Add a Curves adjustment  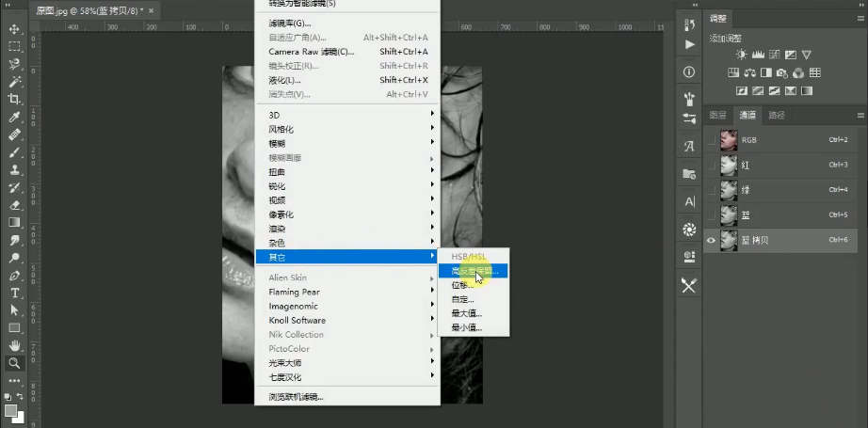tap(775, 55)
